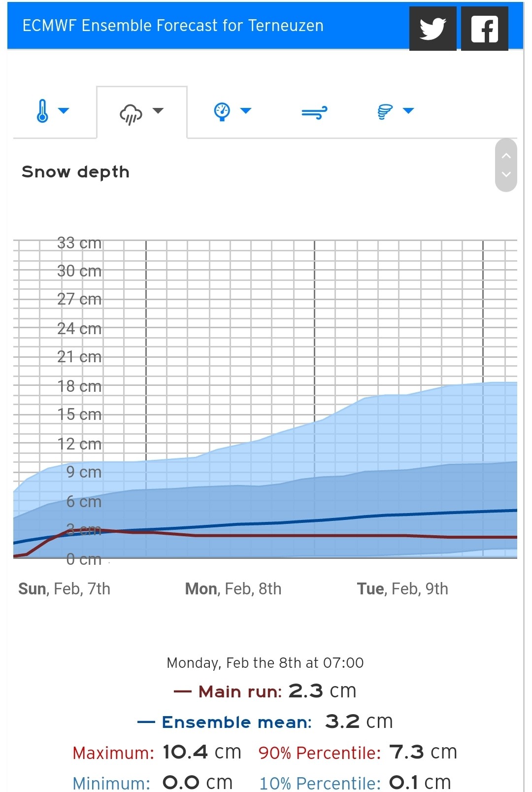Share forecast via Facebook icon
The width and height of the screenshot is (532, 792).
click(x=485, y=29)
